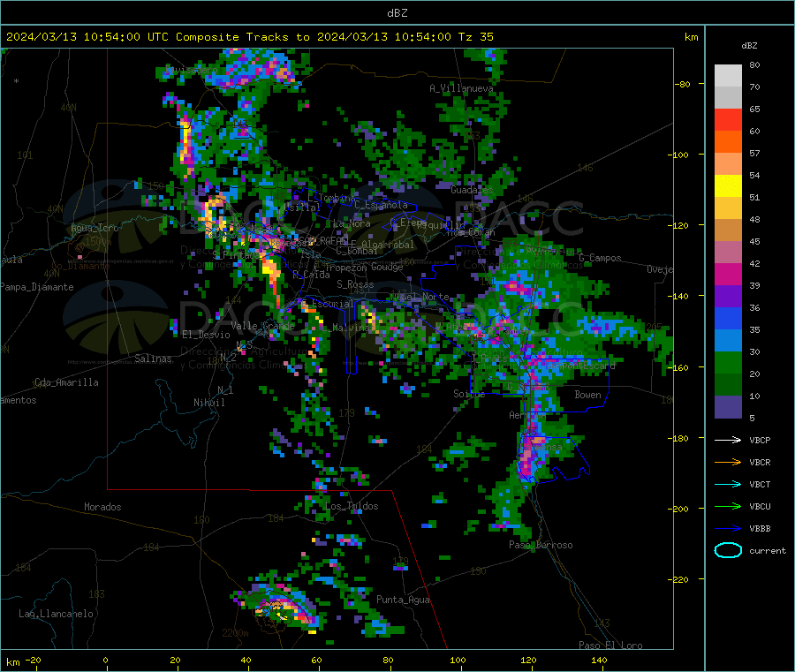Click the white VBCP arrow icon
This screenshot has height=672, width=795.
tap(728, 440)
